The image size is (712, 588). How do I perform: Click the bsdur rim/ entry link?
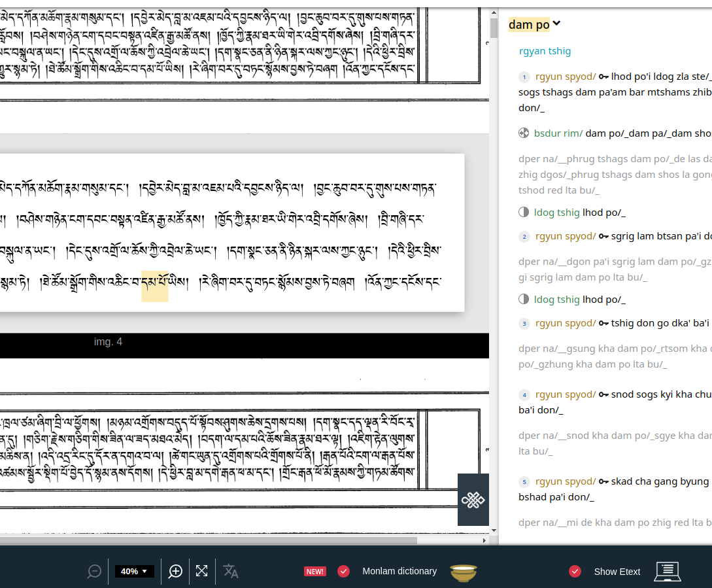(558, 133)
